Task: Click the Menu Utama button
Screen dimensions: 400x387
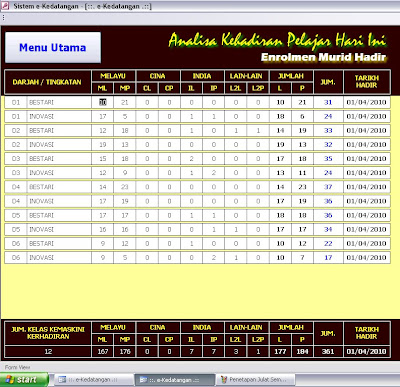Action: pyautogui.click(x=53, y=47)
